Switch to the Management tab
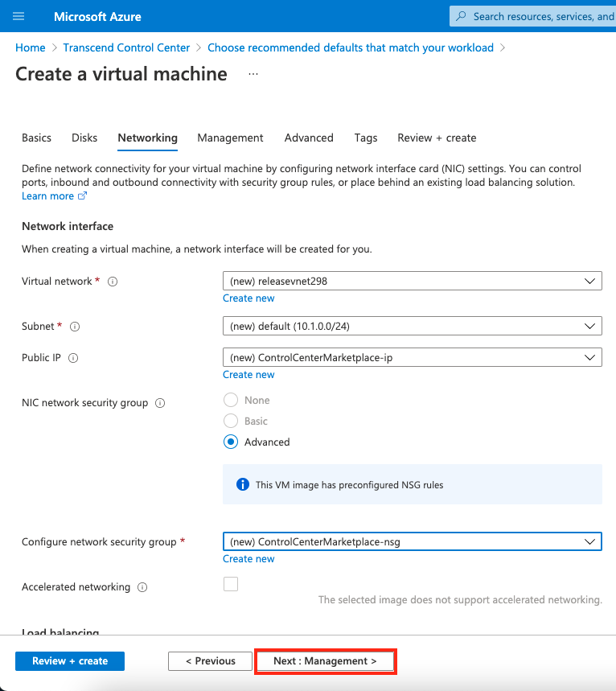The width and height of the screenshot is (616, 691). 230,138
